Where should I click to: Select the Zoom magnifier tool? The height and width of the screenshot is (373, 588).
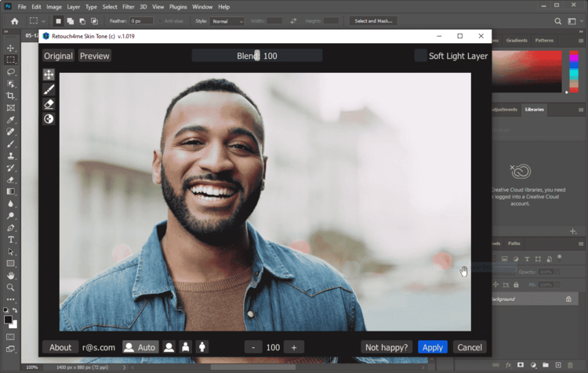tap(10, 288)
